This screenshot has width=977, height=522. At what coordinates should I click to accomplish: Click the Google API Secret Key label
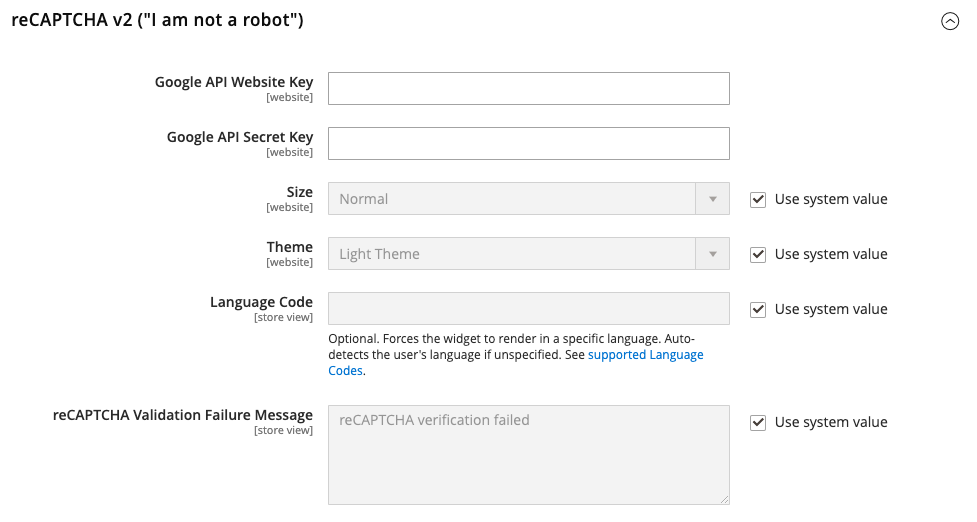(x=240, y=137)
